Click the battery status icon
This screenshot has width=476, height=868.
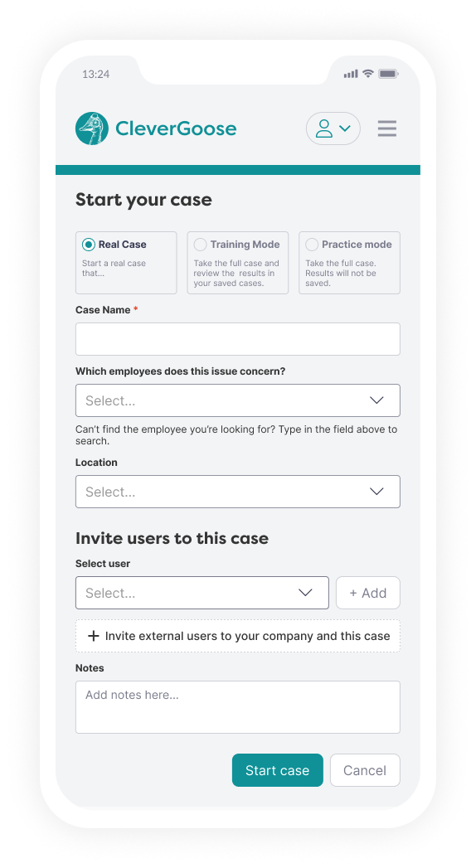(389, 74)
